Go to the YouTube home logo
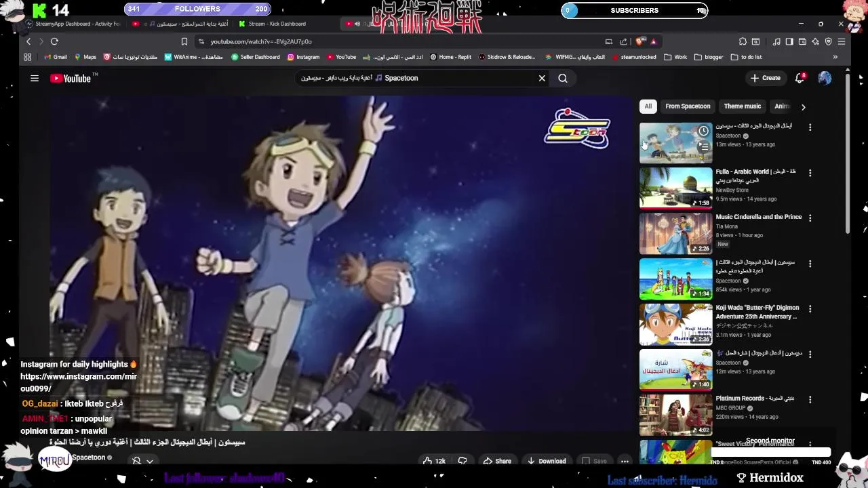 pos(71,79)
